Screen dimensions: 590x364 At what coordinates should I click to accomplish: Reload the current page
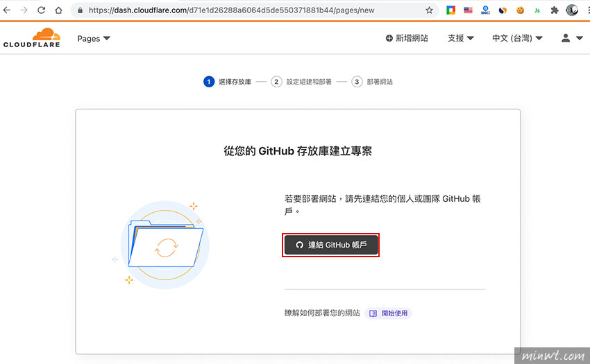42,10
